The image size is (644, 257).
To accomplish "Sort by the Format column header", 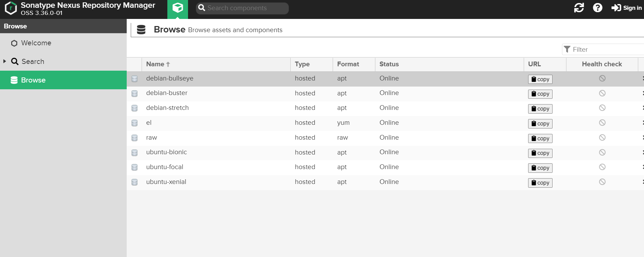I will click(x=348, y=64).
